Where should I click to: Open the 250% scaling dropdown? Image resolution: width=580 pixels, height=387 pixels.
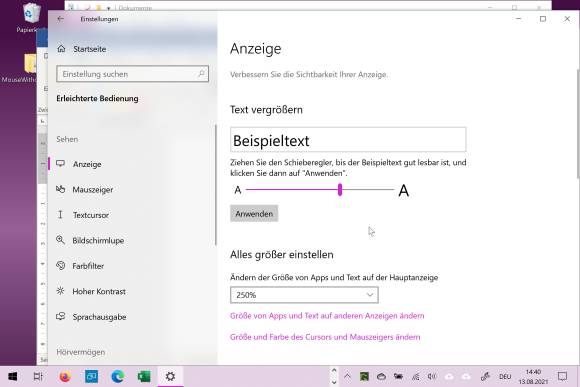click(304, 295)
